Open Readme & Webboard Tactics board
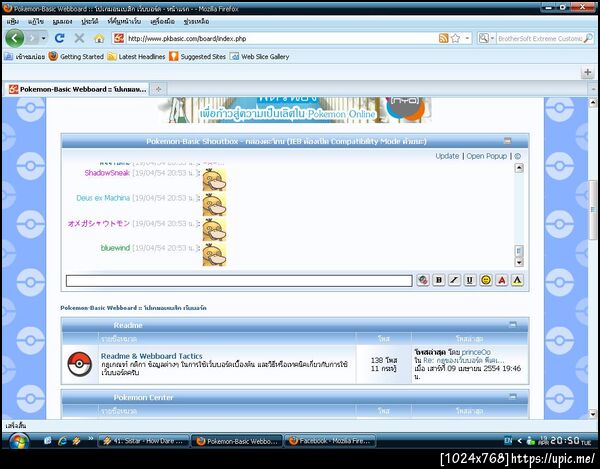This screenshot has height=469, width=600. point(152,356)
